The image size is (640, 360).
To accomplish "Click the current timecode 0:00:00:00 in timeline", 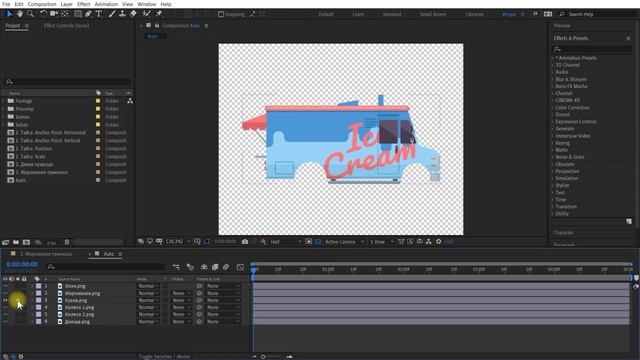I will click(x=22, y=264).
